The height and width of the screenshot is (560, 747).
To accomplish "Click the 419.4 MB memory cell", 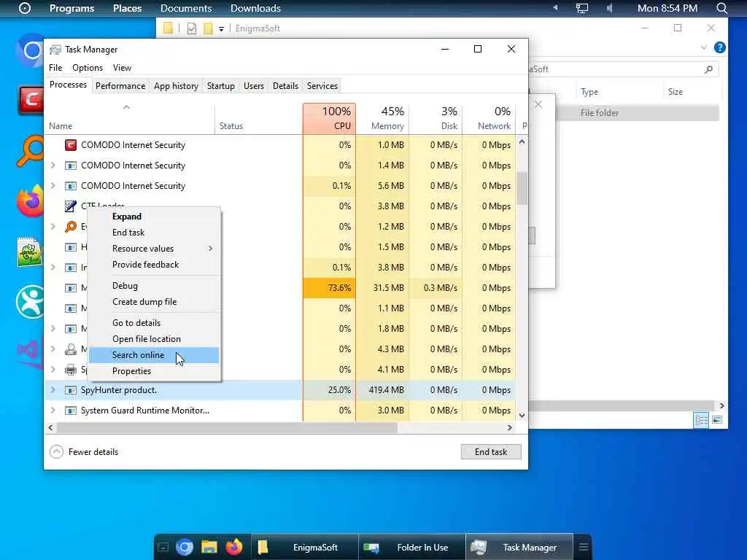I will [382, 390].
